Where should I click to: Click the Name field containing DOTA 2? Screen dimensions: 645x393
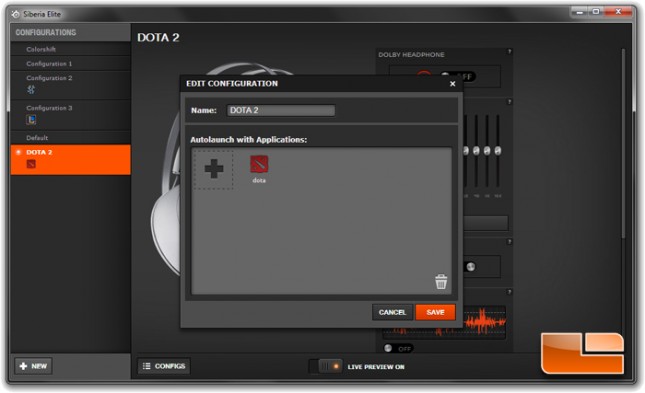(x=281, y=110)
